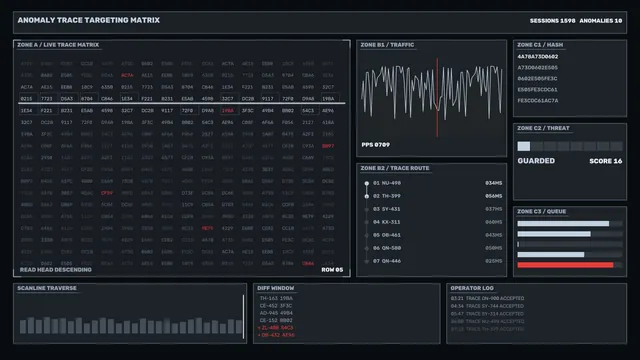Select hash entry E505FE3CDC61

pyautogui.click(x=537, y=90)
